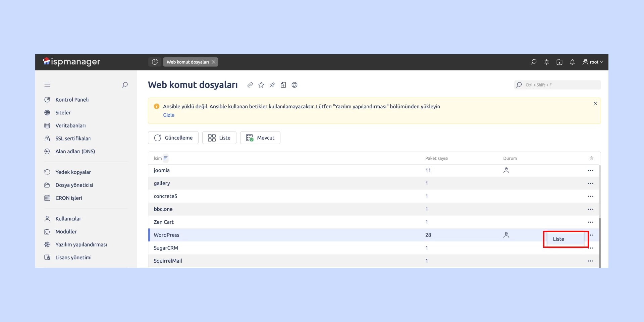Image resolution: width=644 pixels, height=322 pixels.
Task: Copy page link icon next to title
Action: click(250, 85)
